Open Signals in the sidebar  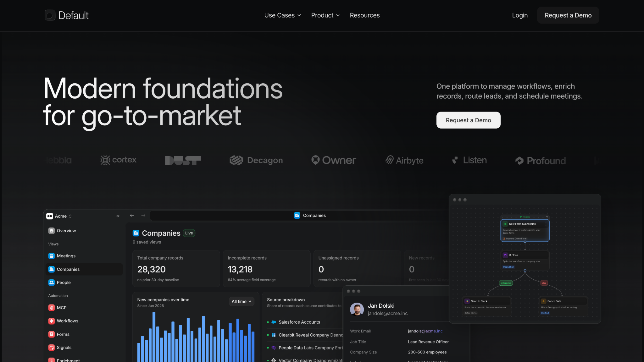tap(84, 348)
